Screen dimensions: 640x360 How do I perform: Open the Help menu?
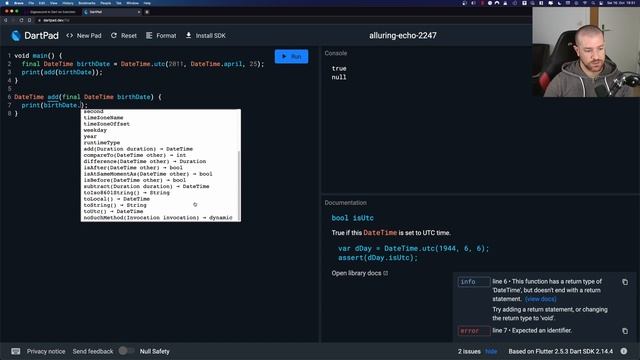click(147, 3)
